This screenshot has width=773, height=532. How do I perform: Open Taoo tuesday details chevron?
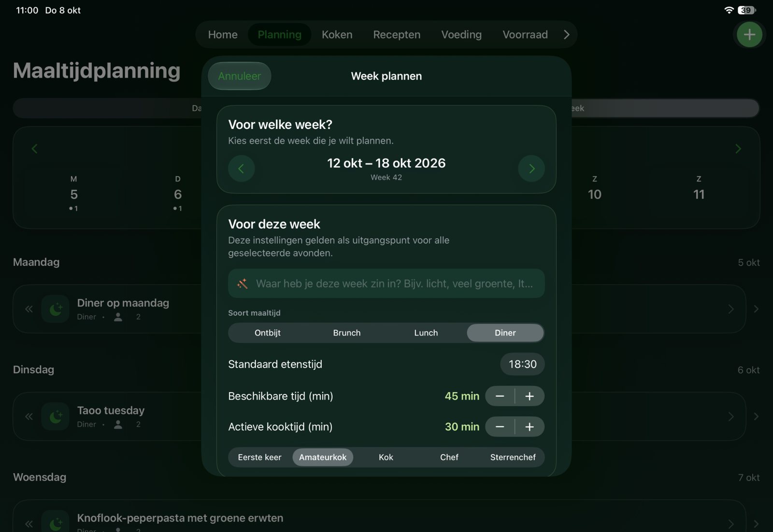point(731,417)
